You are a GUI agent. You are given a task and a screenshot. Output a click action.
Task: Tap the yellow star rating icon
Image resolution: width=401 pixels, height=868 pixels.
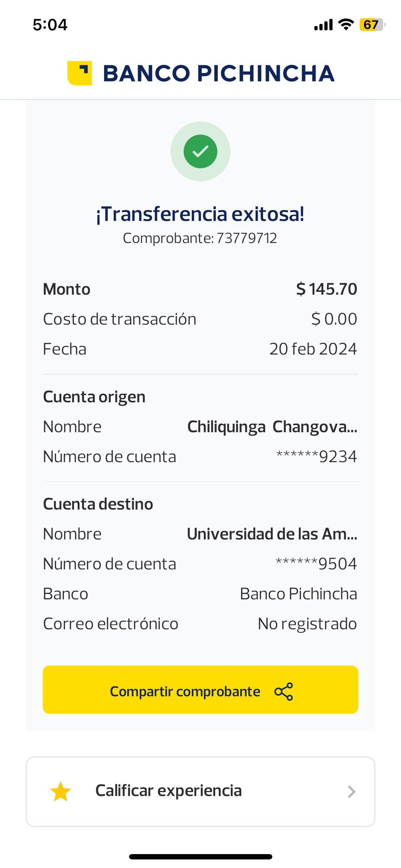pyautogui.click(x=61, y=791)
